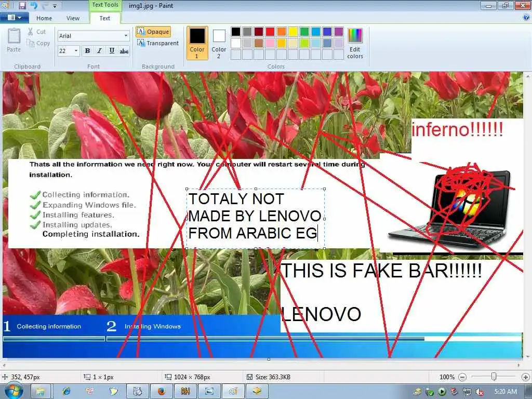Pick the pink (rose) color swatch
532x399 pixels.
tap(270, 43)
